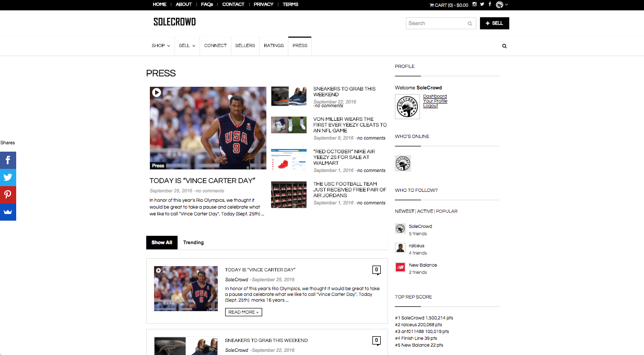Go to HOME in top menu
This screenshot has height=355, width=644.
pos(160,4)
